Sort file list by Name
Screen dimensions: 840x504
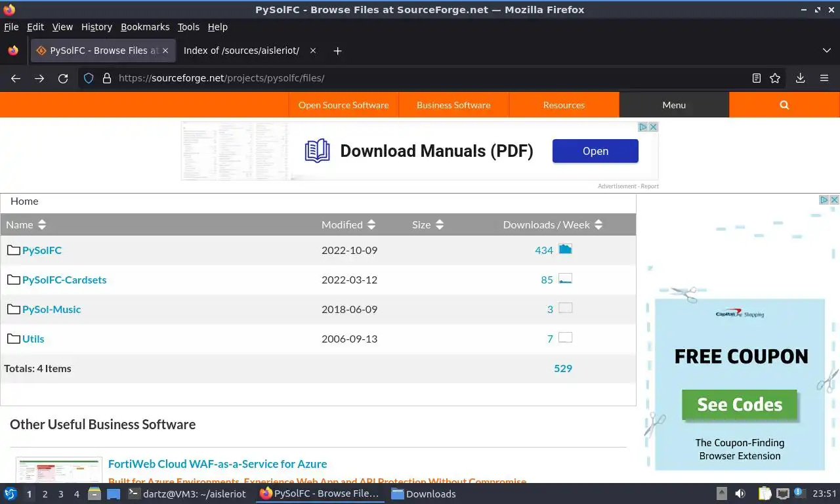tap(26, 224)
